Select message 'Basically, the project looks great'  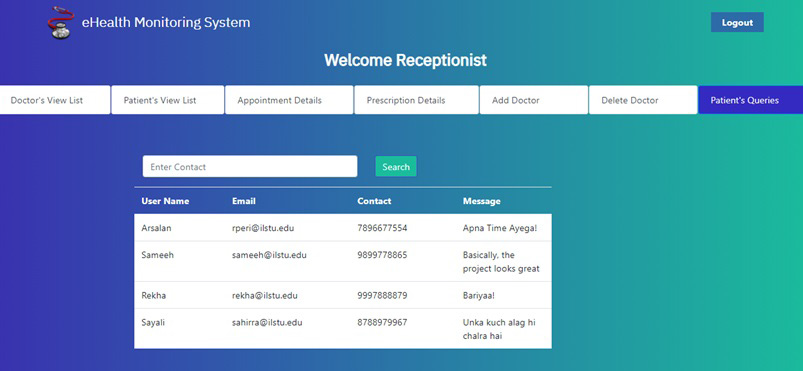click(501, 261)
